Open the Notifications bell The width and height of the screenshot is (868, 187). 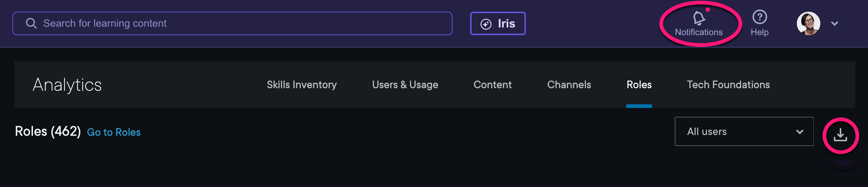[699, 18]
